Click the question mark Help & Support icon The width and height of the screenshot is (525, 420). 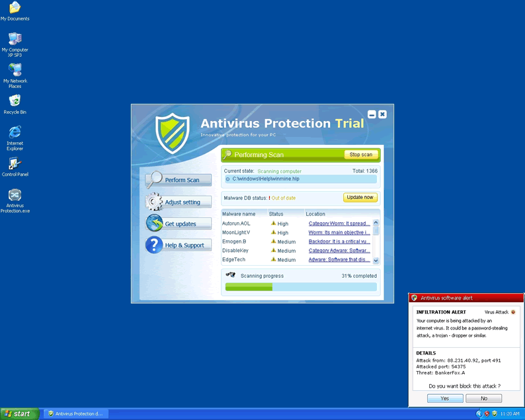pyautogui.click(x=154, y=245)
